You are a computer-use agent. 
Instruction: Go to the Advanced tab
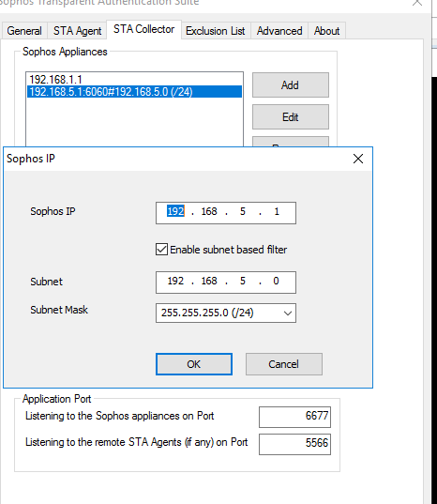279,31
